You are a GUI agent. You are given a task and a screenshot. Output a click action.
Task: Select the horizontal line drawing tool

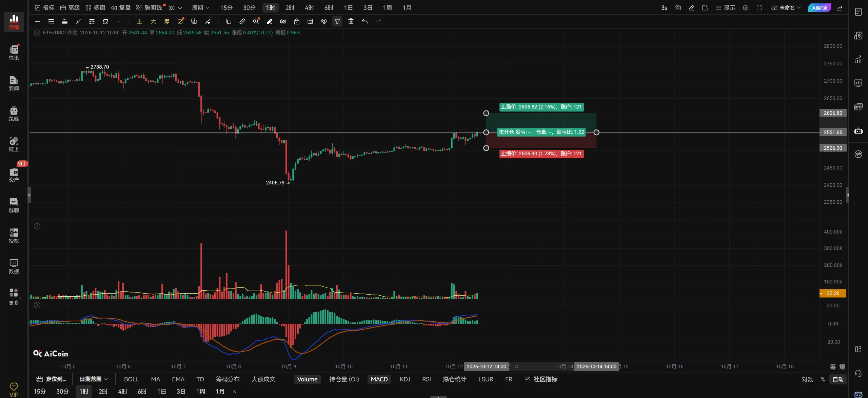pyautogui.click(x=38, y=21)
